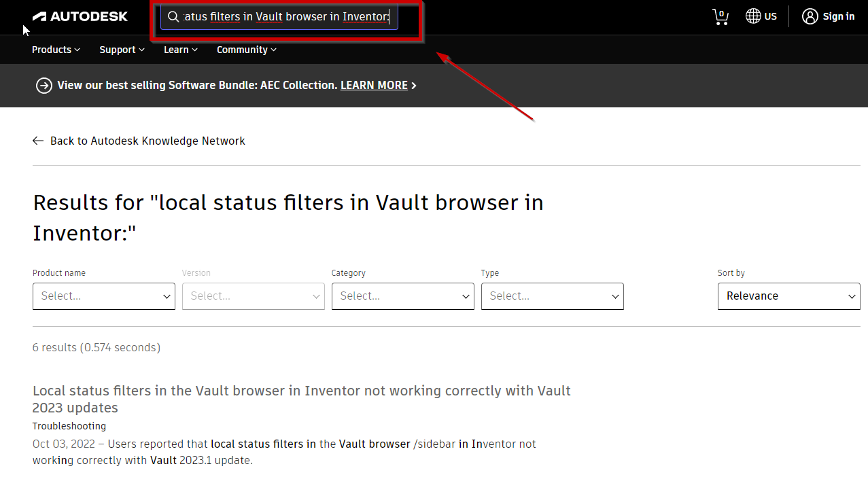Image resolution: width=868 pixels, height=496 pixels.
Task: Click inside the search input field
Action: pyautogui.click(x=285, y=16)
